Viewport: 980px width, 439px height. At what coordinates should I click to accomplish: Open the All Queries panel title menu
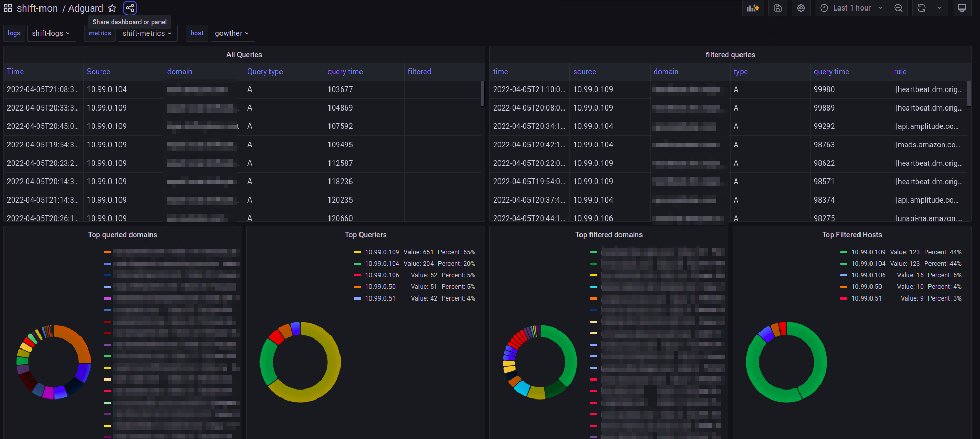[244, 55]
